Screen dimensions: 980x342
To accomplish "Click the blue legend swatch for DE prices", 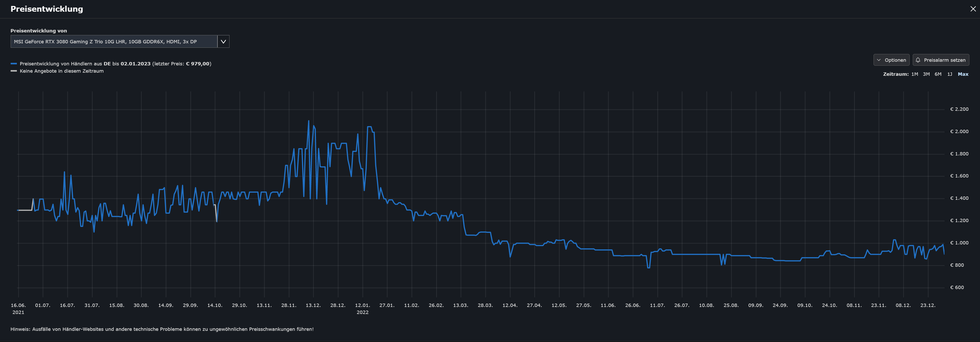I will [x=14, y=64].
